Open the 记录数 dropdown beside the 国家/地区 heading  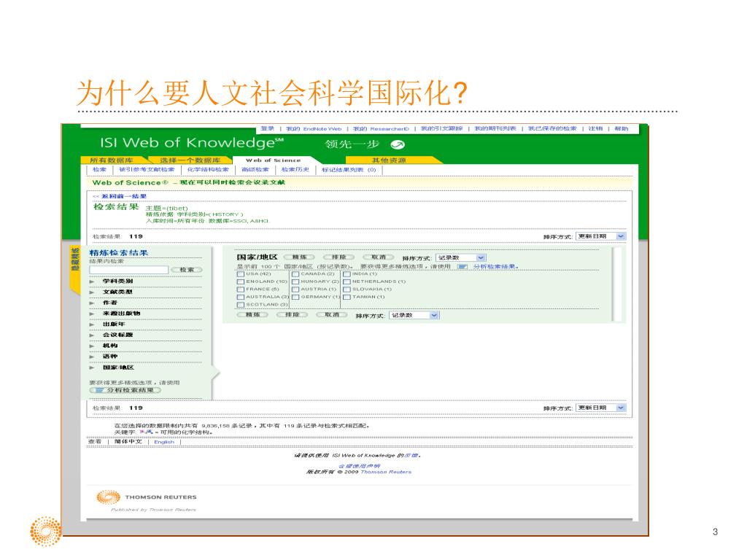pos(461,257)
